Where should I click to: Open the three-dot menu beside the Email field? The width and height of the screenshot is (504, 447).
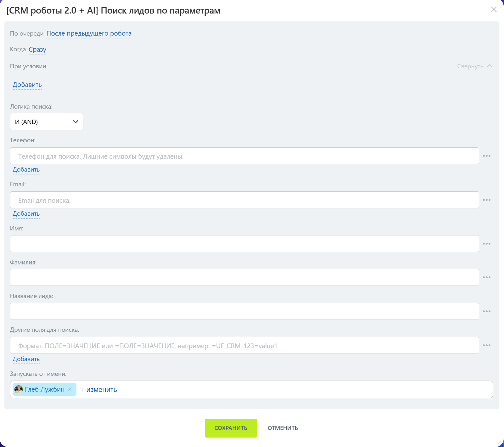pyautogui.click(x=487, y=200)
